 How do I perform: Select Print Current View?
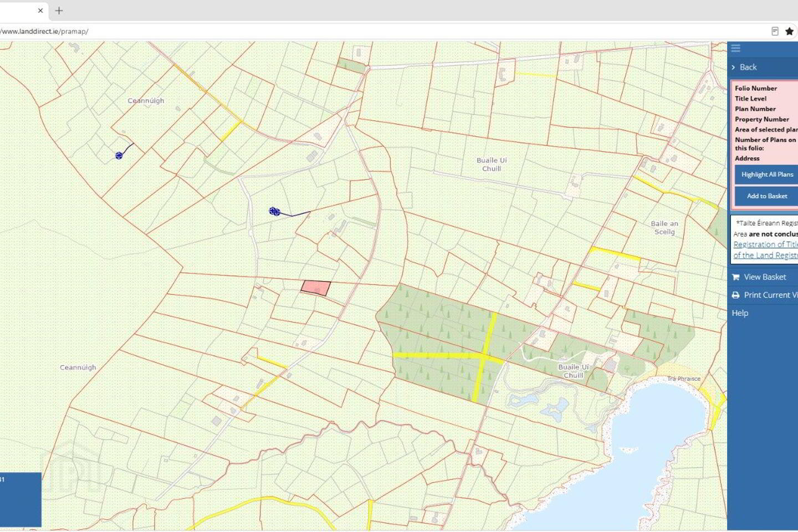(764, 295)
